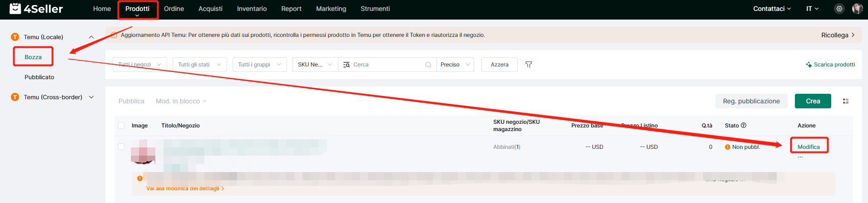The height and width of the screenshot is (203, 868).
Task: Open the Tutti i negozi dropdown
Action: (140, 65)
